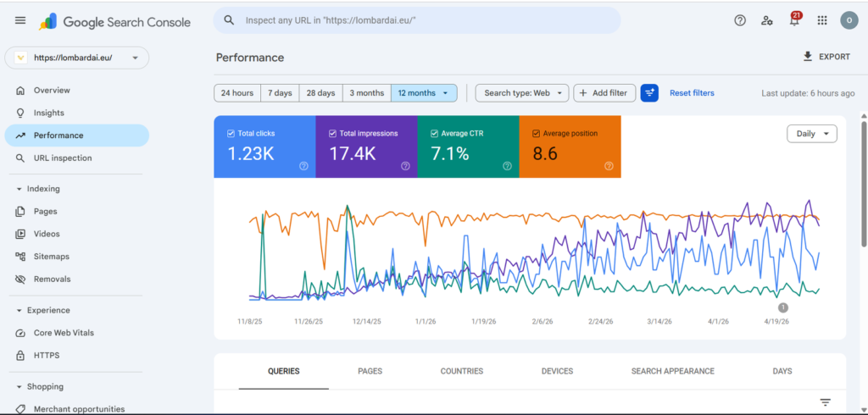This screenshot has height=415, width=868.
Task: Open the Search type: Web dropdown
Action: pos(522,93)
